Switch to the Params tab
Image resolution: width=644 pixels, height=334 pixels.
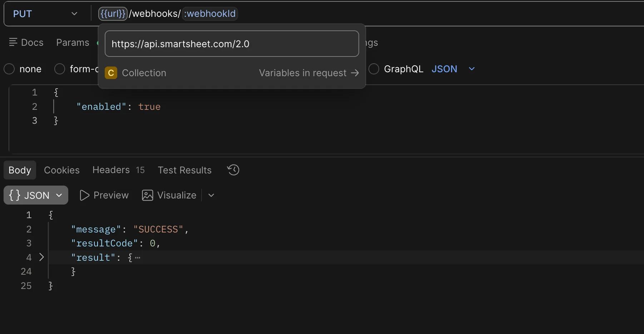[73, 43]
